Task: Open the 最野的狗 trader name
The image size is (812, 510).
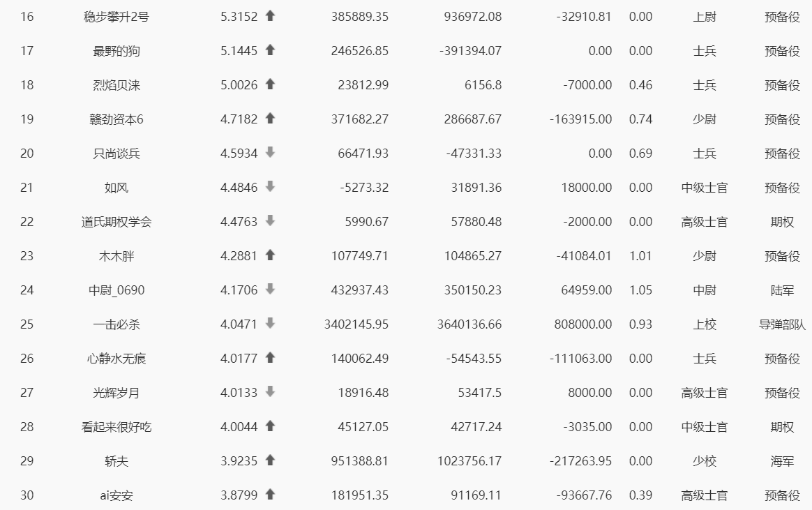Action: (116, 51)
